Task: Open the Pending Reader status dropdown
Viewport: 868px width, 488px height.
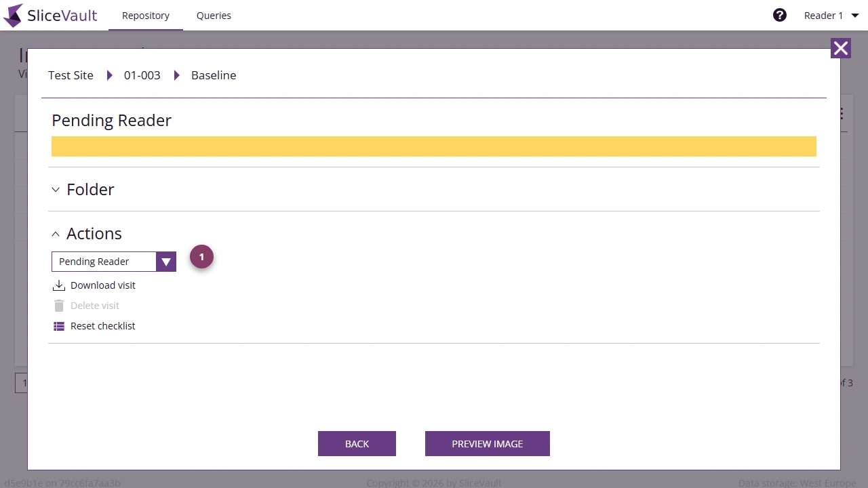Action: click(166, 261)
